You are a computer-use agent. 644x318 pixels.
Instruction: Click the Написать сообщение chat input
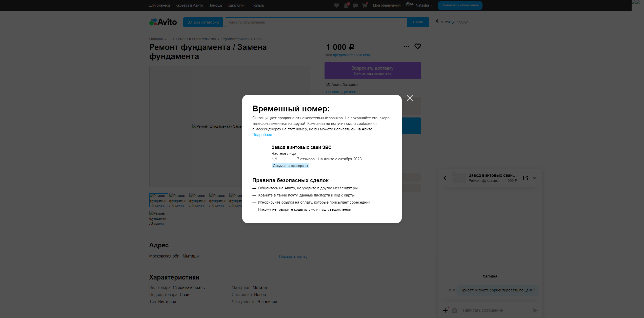point(495,310)
